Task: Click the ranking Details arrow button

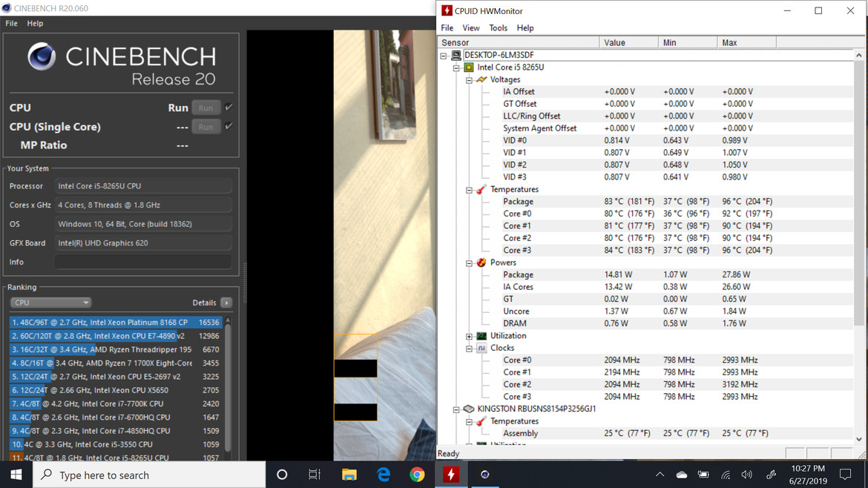Action: point(226,303)
